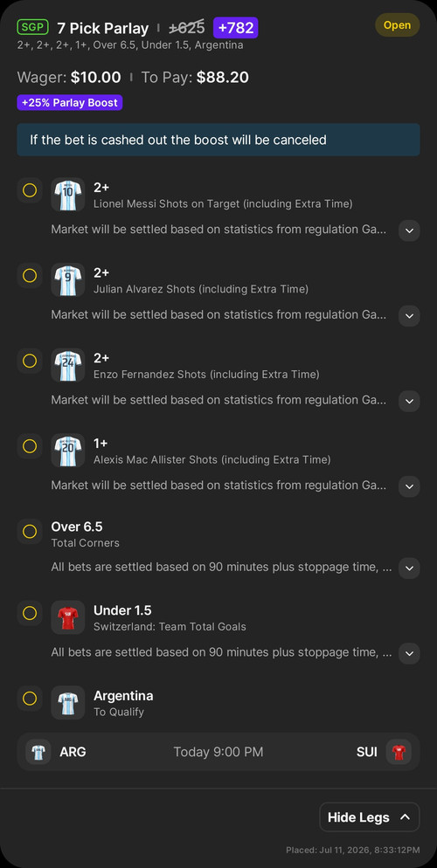This screenshot has height=868, width=437.
Task: Click the red Switzerland jersey icon
Action: tap(68, 617)
